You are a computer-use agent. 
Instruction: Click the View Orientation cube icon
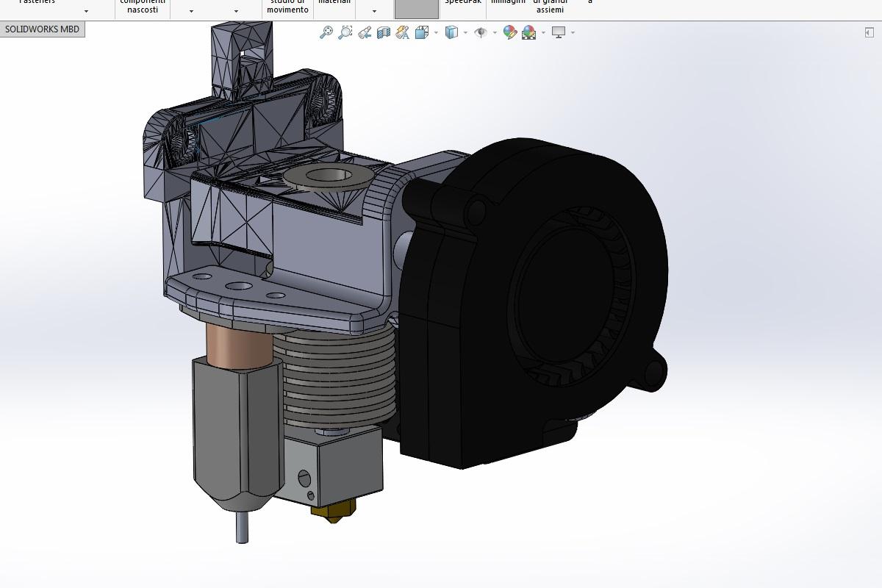pyautogui.click(x=422, y=32)
